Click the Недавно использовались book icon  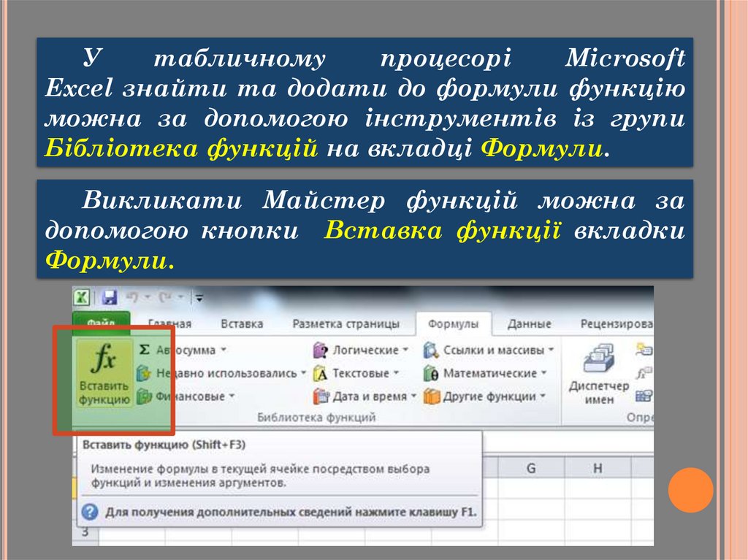(x=144, y=372)
